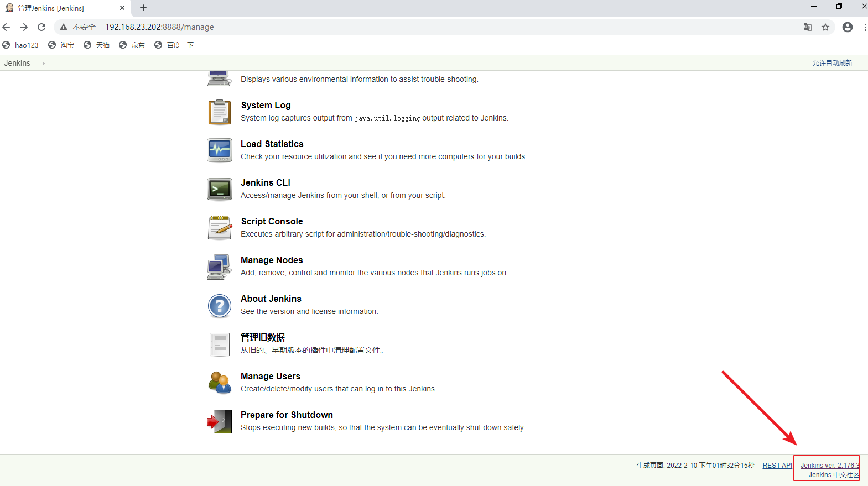The width and height of the screenshot is (868, 486).
Task: Restore down the browser window
Action: pyautogui.click(x=839, y=7)
